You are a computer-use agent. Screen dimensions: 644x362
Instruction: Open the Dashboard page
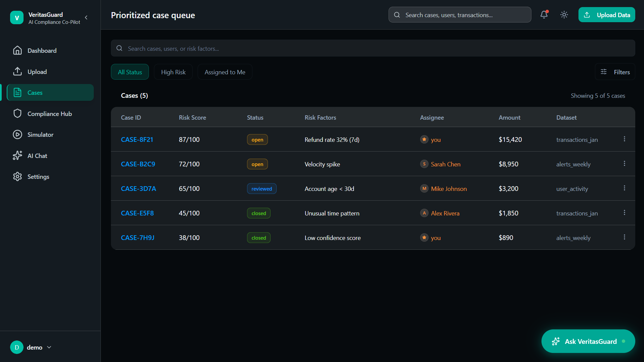pyautogui.click(x=50, y=50)
